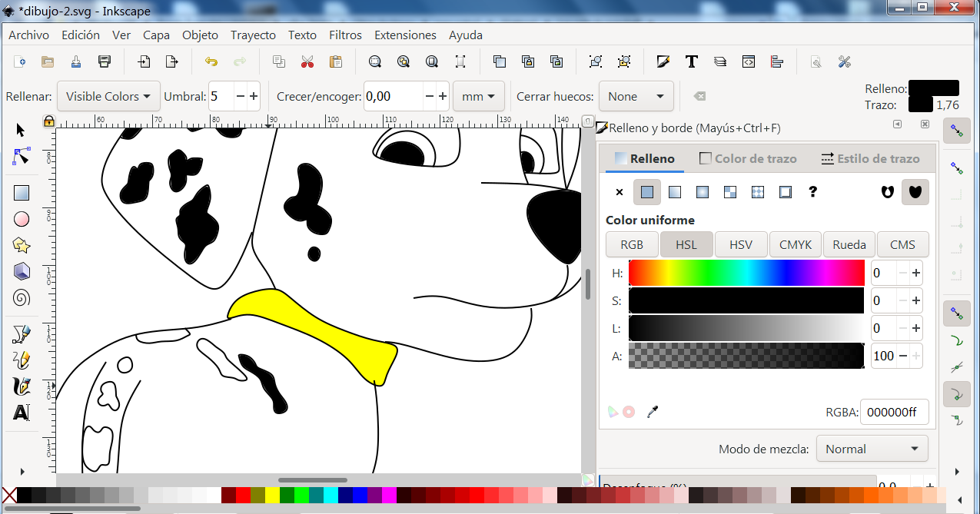Create a new document
The image size is (980, 514).
tap(21, 61)
